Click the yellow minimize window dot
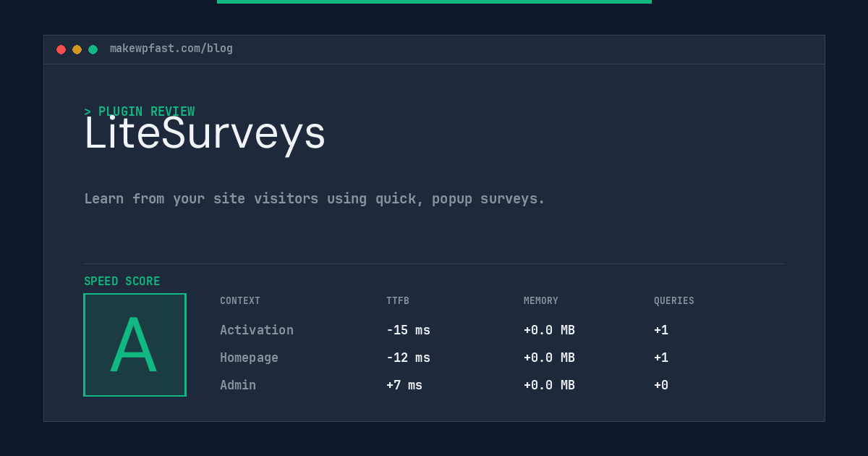868x456 pixels. [77, 49]
